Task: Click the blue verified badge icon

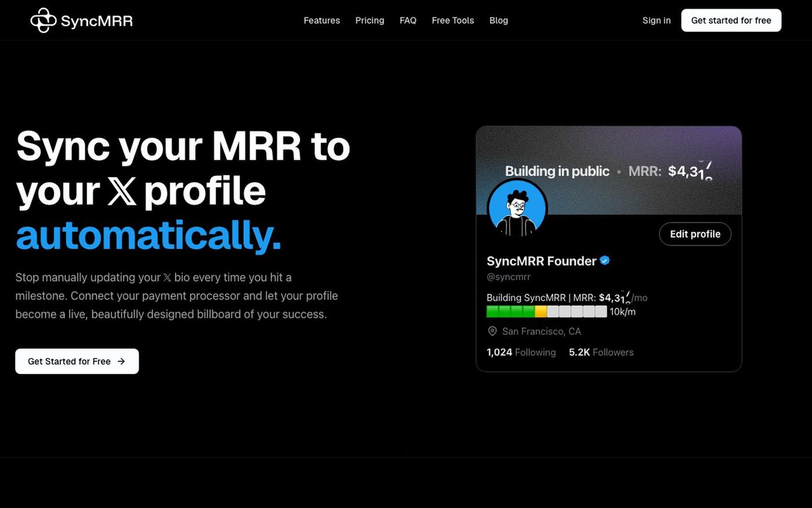Action: pos(604,261)
